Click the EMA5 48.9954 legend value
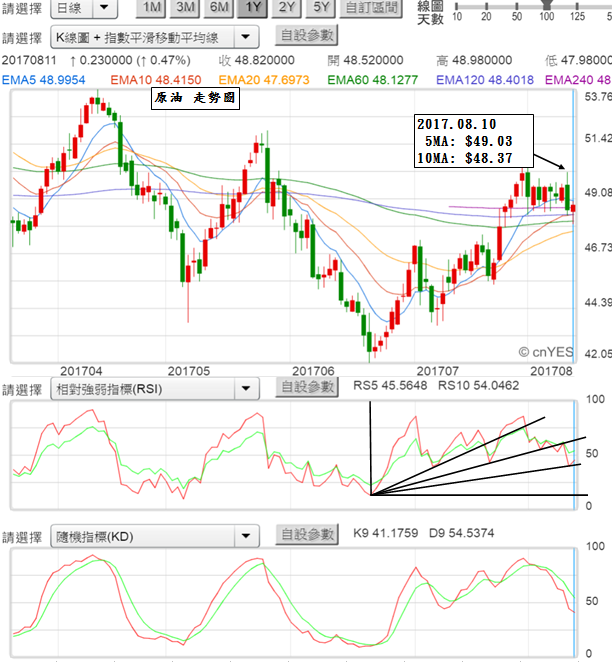The image size is (612, 662). (x=43, y=80)
